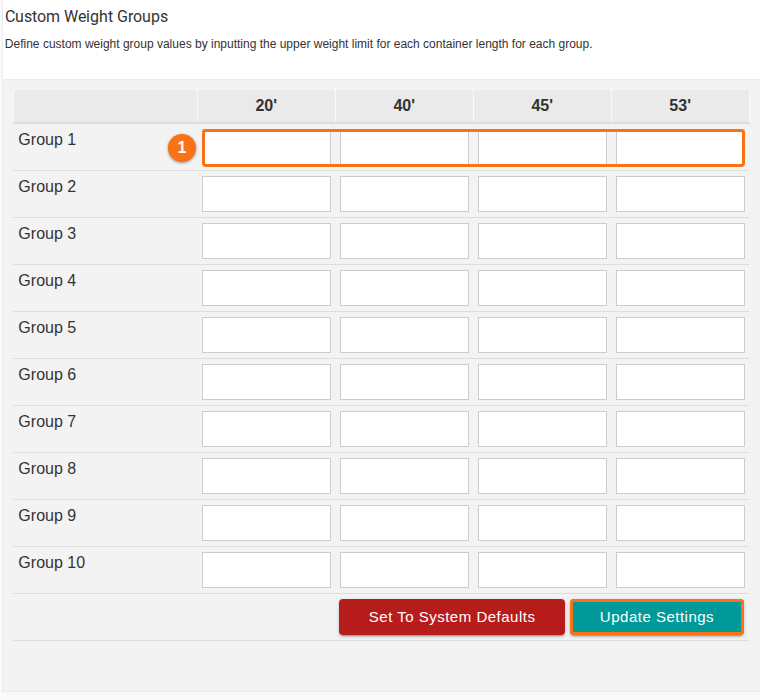
Task: Focus Group 1 40' weight field
Action: point(404,148)
